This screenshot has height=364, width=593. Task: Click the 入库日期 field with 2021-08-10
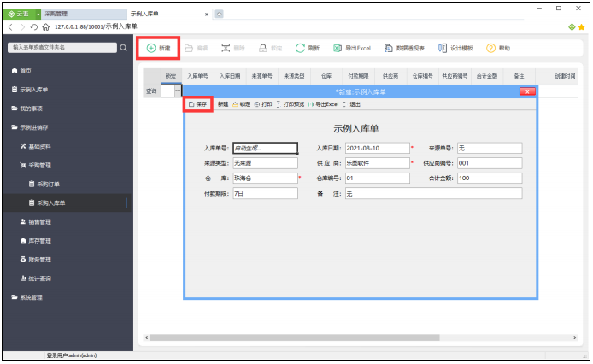coord(377,148)
